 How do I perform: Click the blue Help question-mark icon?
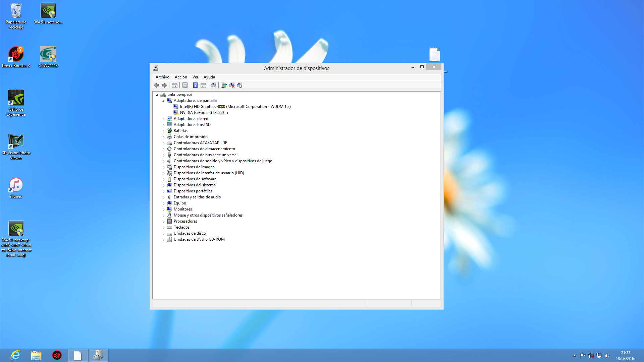[195, 85]
